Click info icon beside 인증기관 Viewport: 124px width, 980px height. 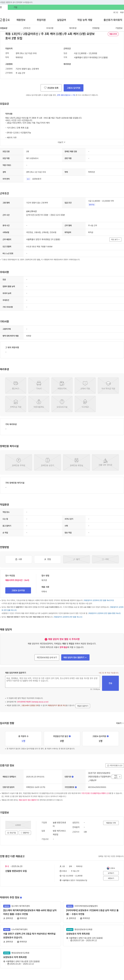[x=73, y=777]
